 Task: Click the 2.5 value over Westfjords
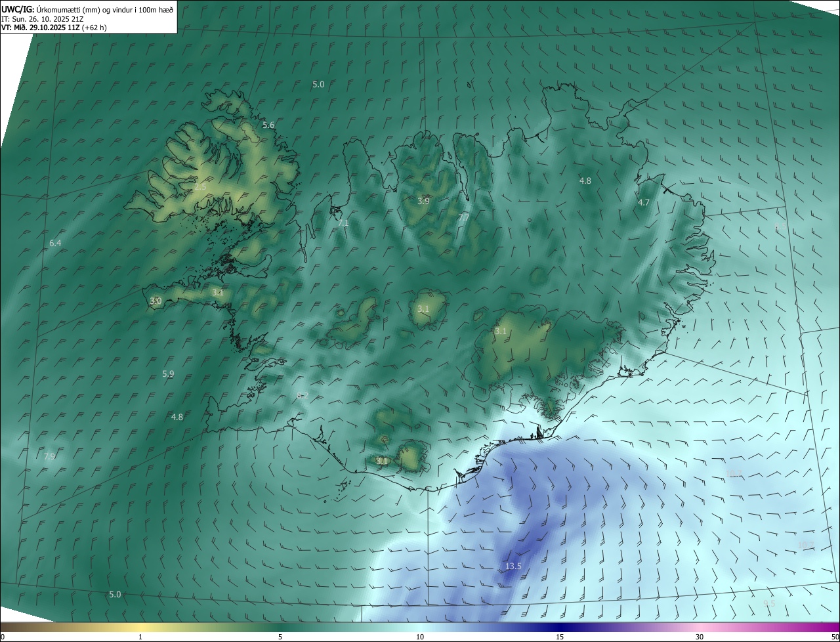click(200, 186)
